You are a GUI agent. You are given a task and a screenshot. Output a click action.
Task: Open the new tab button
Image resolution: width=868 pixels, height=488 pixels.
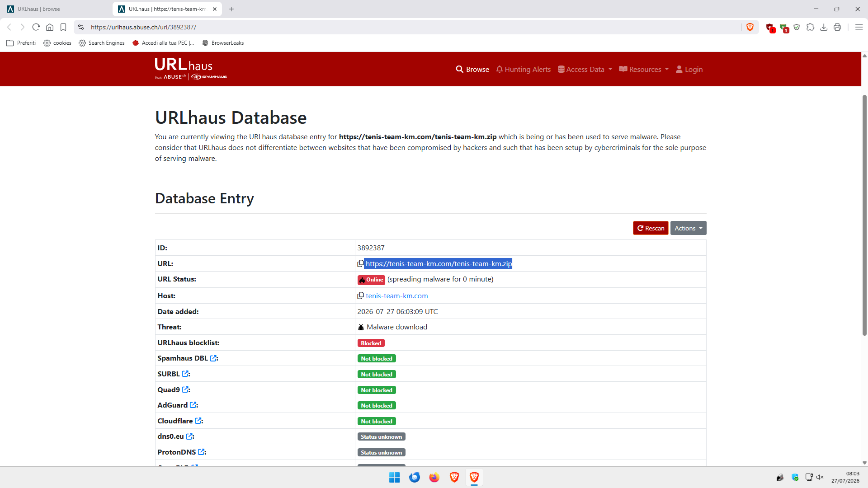click(231, 9)
